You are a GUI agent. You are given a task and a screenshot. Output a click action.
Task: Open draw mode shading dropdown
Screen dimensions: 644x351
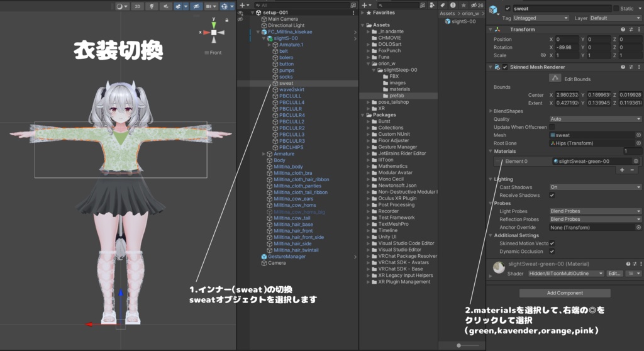(x=121, y=6)
